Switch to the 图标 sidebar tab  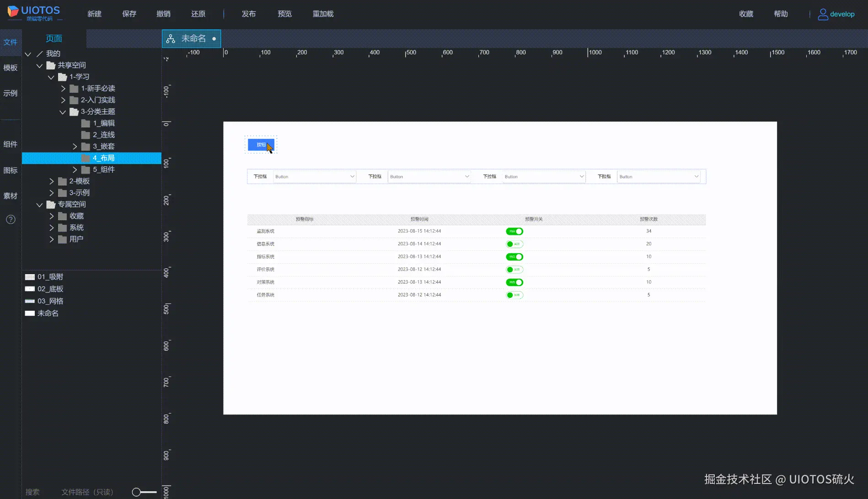pos(11,170)
